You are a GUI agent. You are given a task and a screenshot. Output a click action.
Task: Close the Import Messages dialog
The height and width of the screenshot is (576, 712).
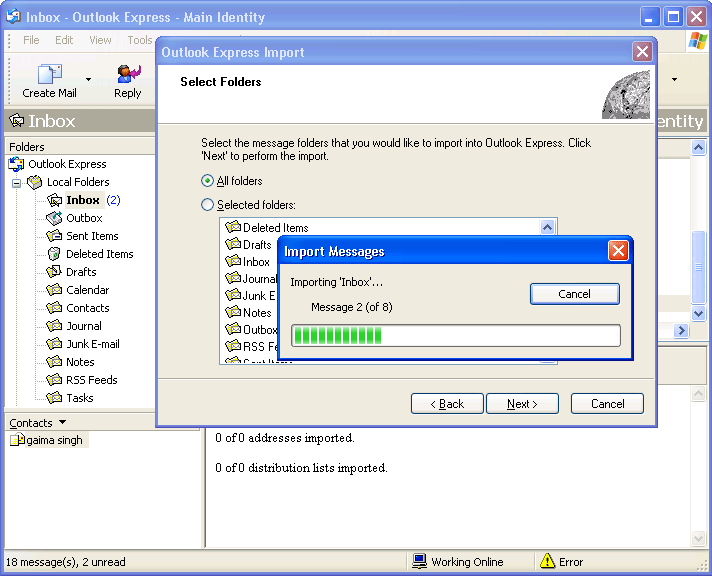point(618,251)
